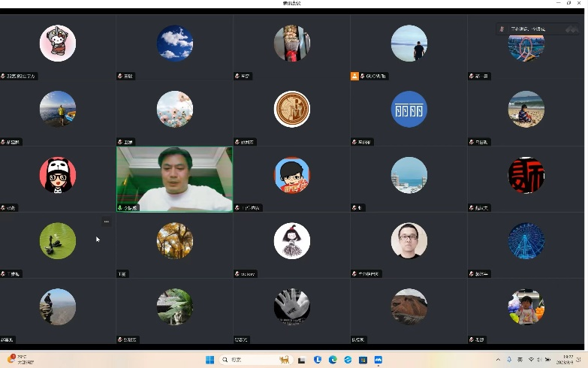Click the Tencent Meeting taskbar icon

378,360
